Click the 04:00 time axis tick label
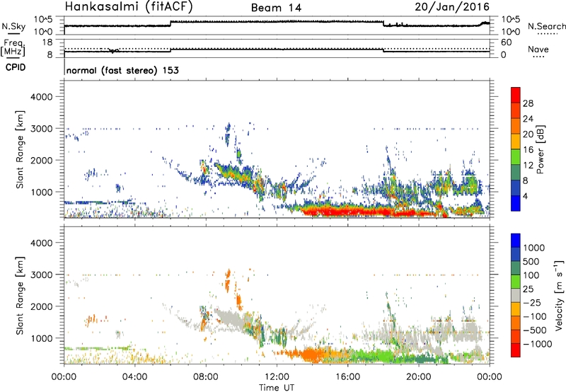 coord(134,377)
